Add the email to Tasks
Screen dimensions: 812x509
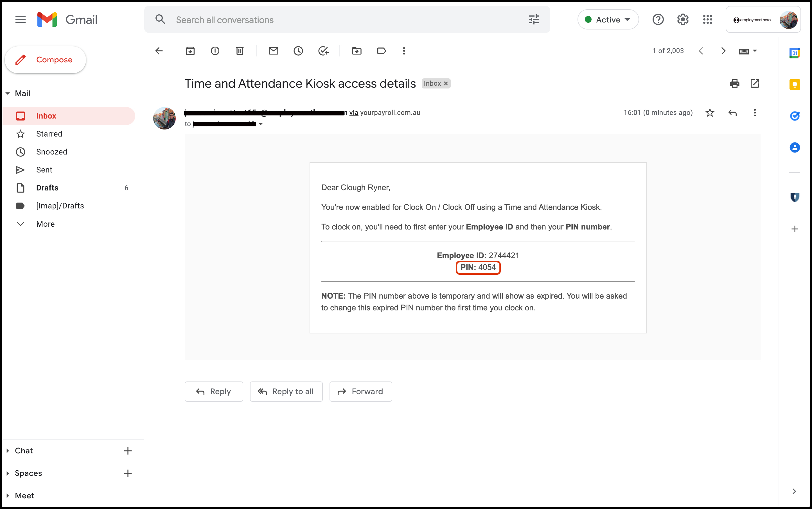coord(323,51)
